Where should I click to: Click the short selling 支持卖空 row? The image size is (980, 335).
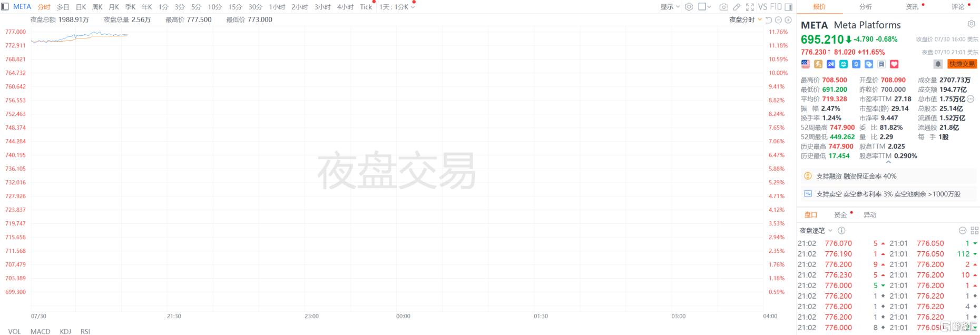888,194
